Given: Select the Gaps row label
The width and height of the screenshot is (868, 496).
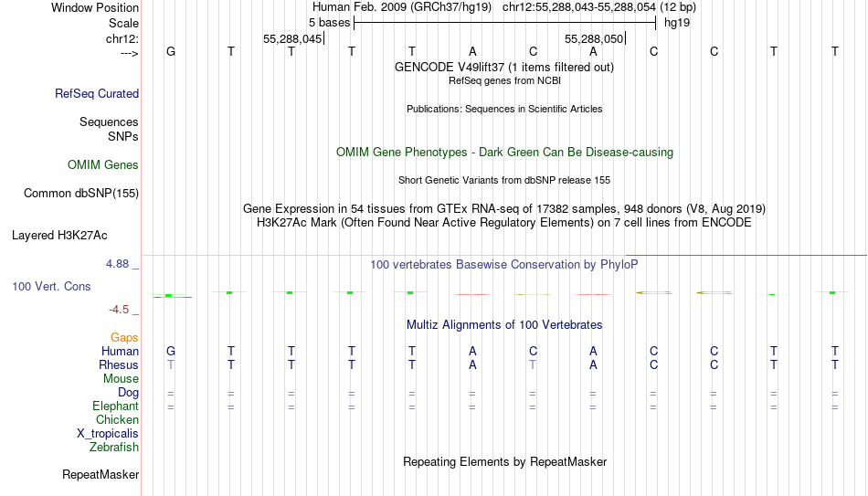Looking at the screenshot, I should click(124, 338).
